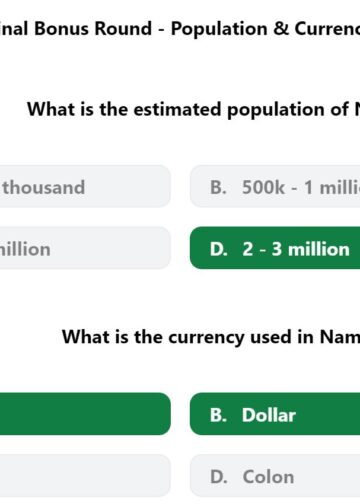Click 'Population & Currency' in the heading

[x=265, y=29]
